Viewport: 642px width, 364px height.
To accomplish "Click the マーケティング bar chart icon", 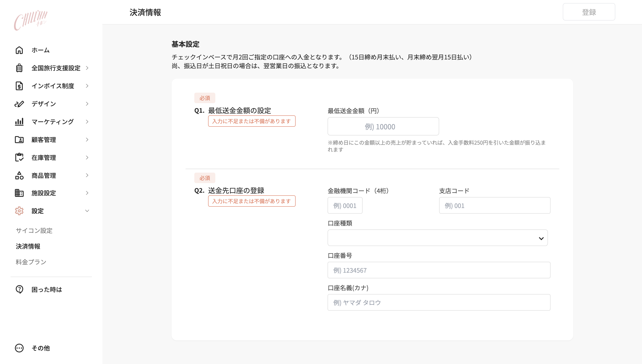I will coord(19,122).
